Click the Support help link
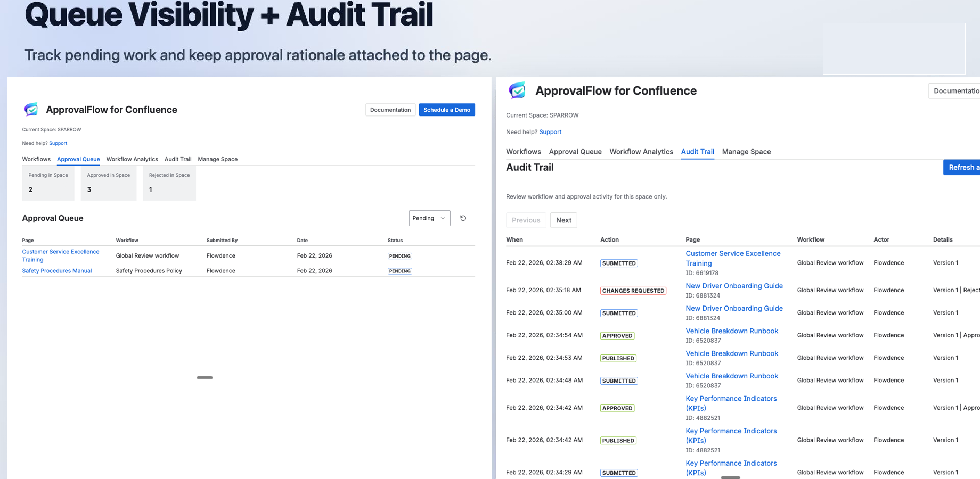The width and height of the screenshot is (980, 479). (x=58, y=143)
